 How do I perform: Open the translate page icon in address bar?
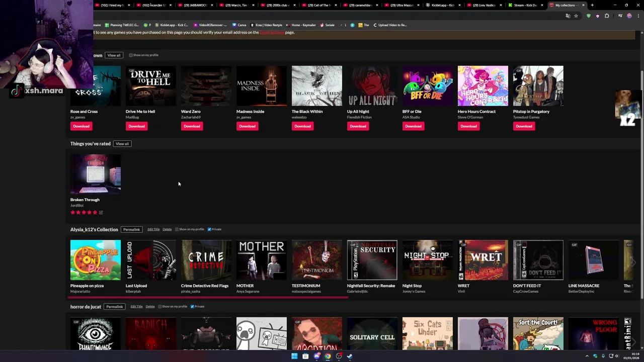tap(568, 16)
